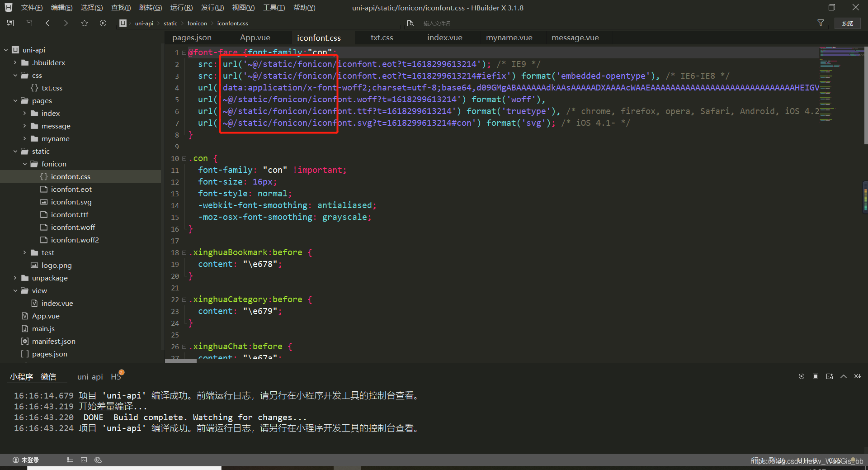Screen dimensions: 868x470
Task: Select 小程序 - 微信 console tab
Action: pyautogui.click(x=33, y=376)
